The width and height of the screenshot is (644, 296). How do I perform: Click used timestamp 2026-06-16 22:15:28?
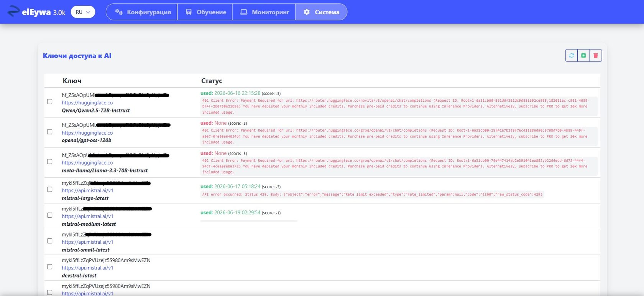pos(237,93)
